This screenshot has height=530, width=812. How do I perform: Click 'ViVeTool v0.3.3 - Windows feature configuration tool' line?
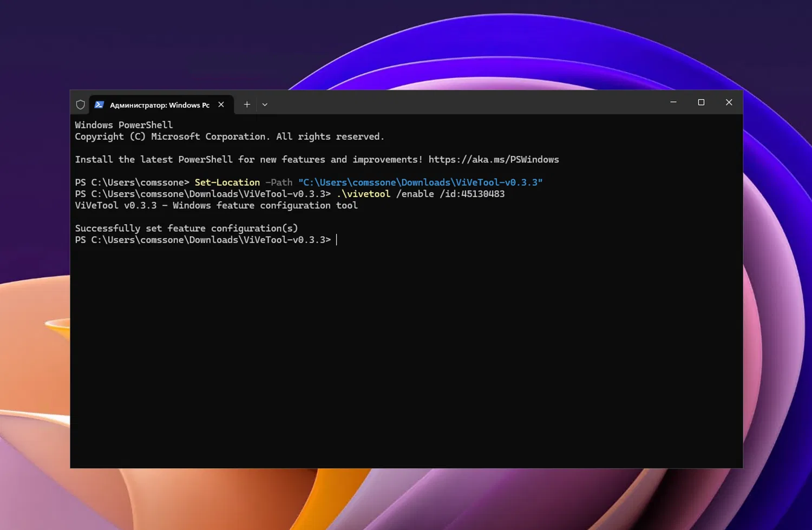[217, 206]
